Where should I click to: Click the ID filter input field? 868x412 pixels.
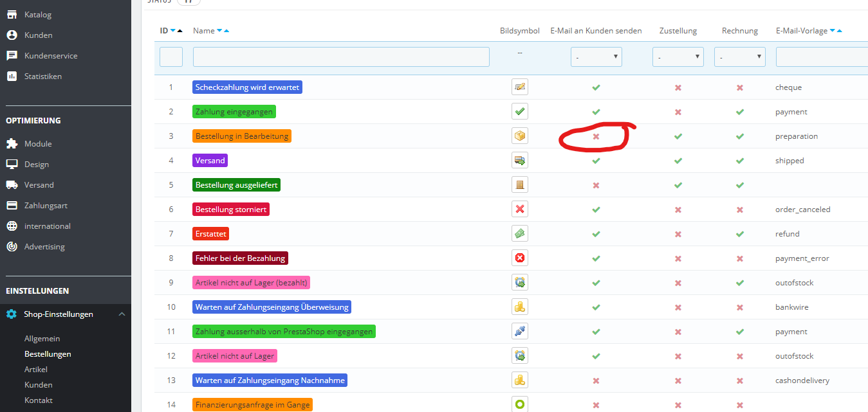point(171,57)
